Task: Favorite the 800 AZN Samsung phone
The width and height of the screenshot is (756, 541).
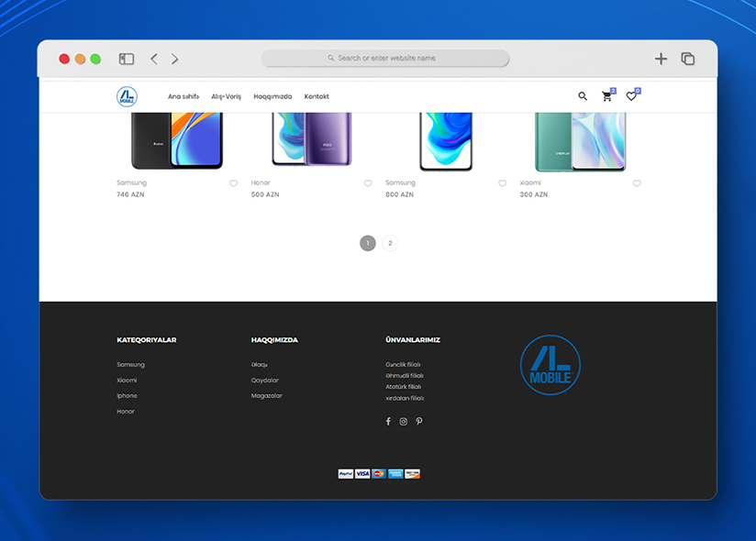Action: click(503, 183)
